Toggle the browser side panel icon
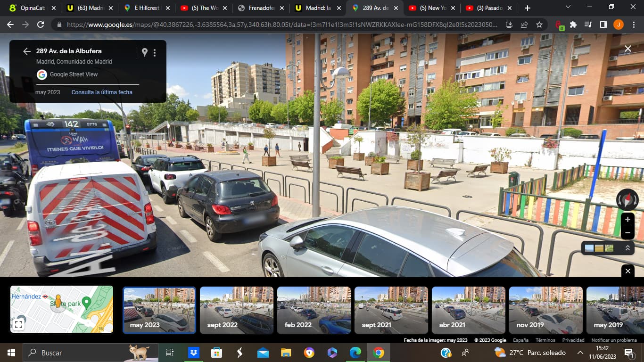This screenshot has height=362, width=644. 603,25
